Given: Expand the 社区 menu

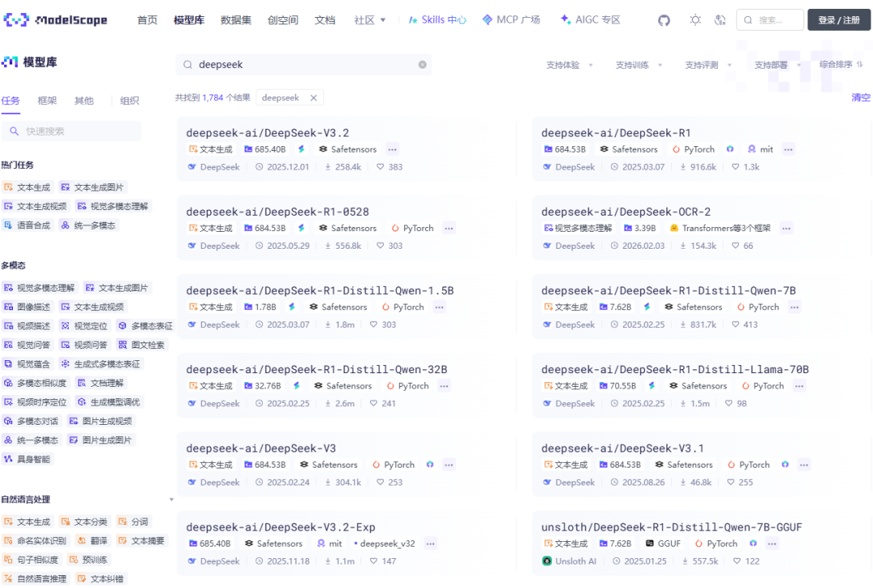Looking at the screenshot, I should (x=369, y=20).
